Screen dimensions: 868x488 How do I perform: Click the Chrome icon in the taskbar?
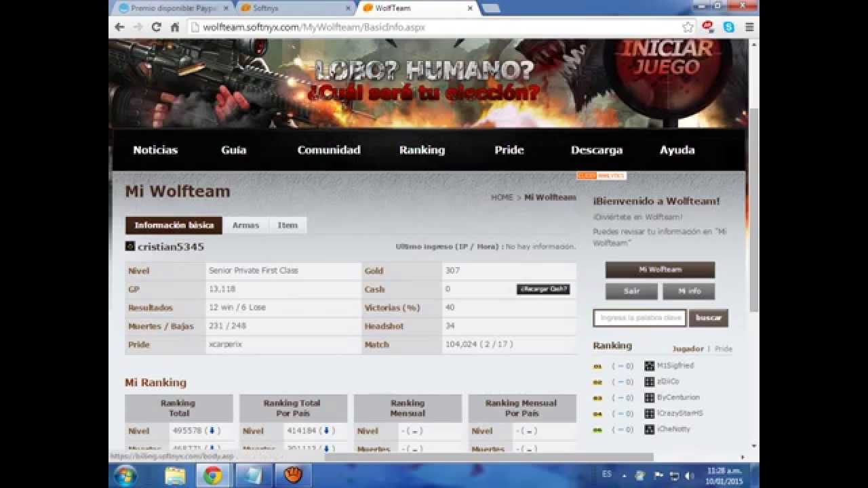(x=212, y=476)
